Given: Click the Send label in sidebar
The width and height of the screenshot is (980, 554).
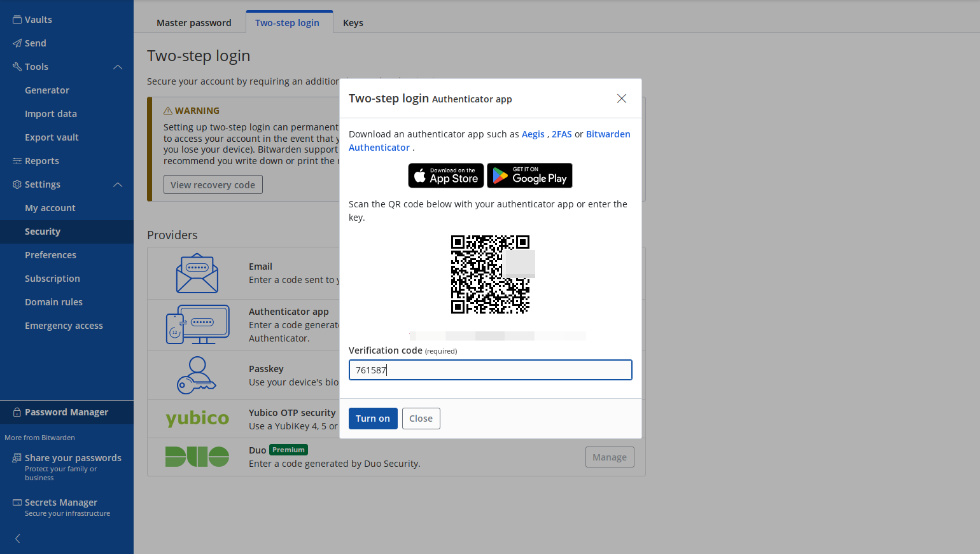Looking at the screenshot, I should tap(36, 43).
